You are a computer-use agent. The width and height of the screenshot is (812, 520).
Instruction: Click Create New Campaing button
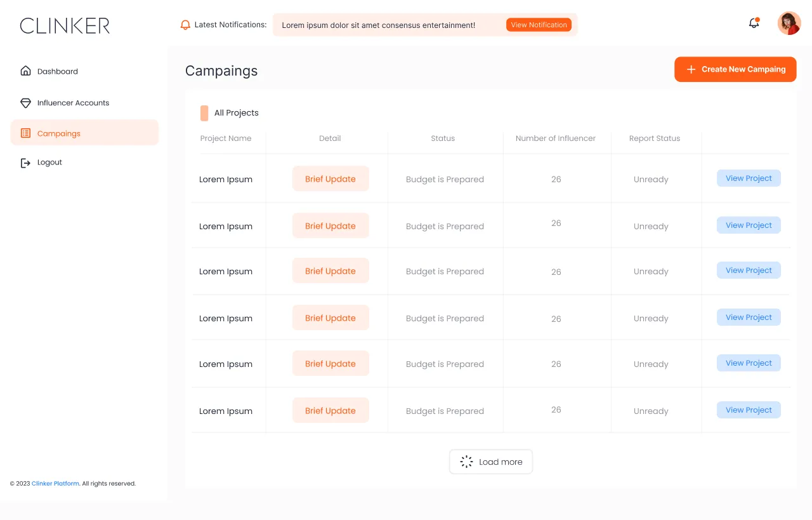(735, 69)
